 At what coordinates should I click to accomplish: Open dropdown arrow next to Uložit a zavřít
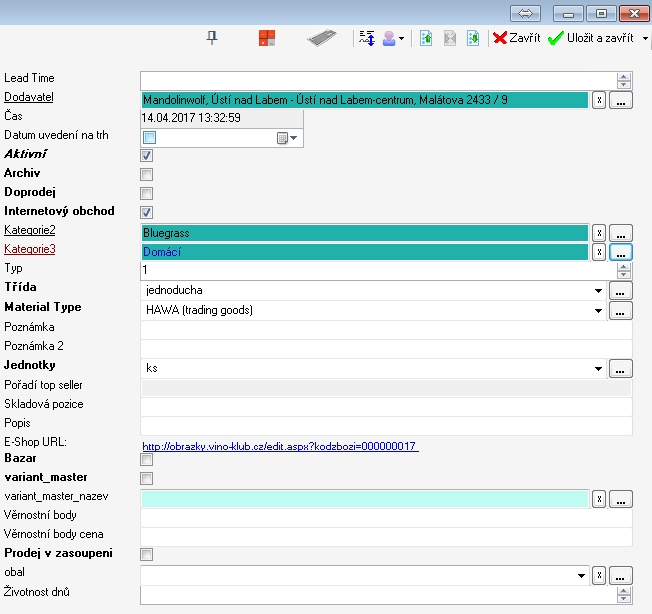tap(645, 38)
